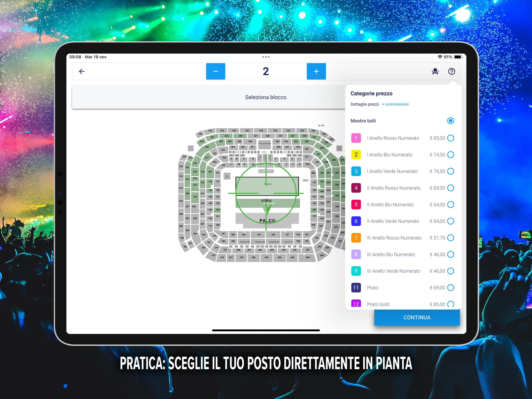Select block 330 on the stadium map
Image resolution: width=532 pixels, height=399 pixels.
point(261,130)
